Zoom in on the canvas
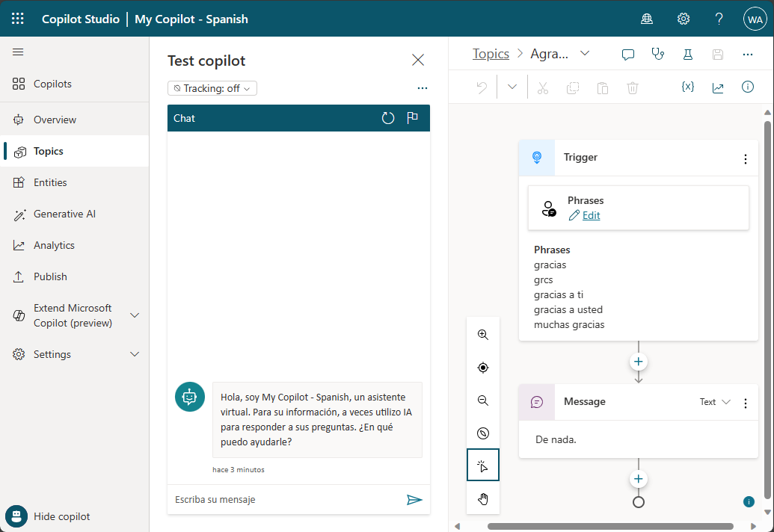774x532 pixels. (x=483, y=334)
